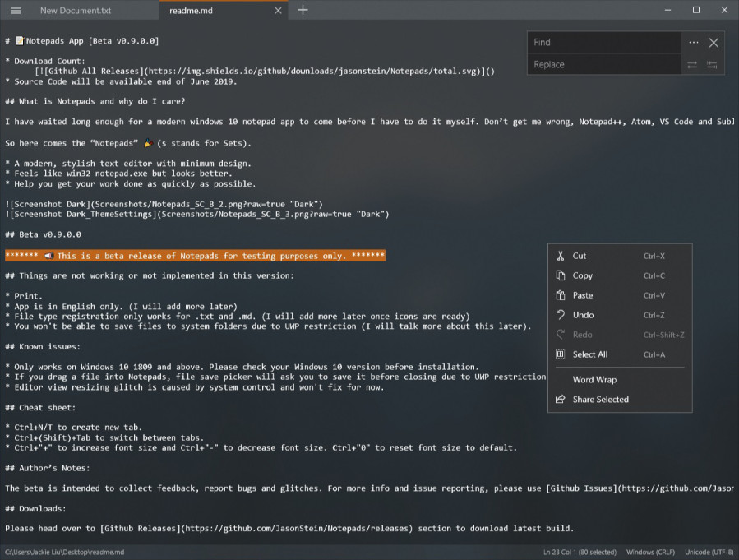Click the "So here comes the Notepads" line
Viewport: 739px width, 560px height.
128,143
